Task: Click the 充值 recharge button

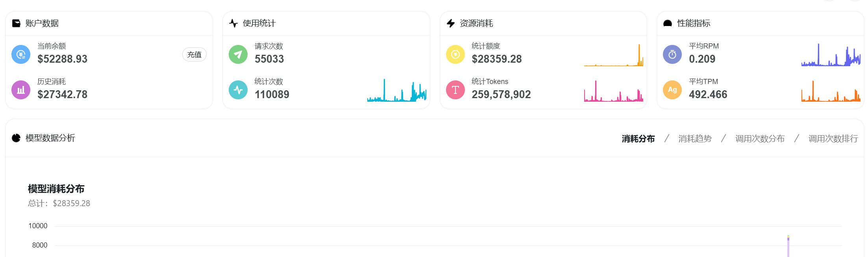Action: (194, 54)
